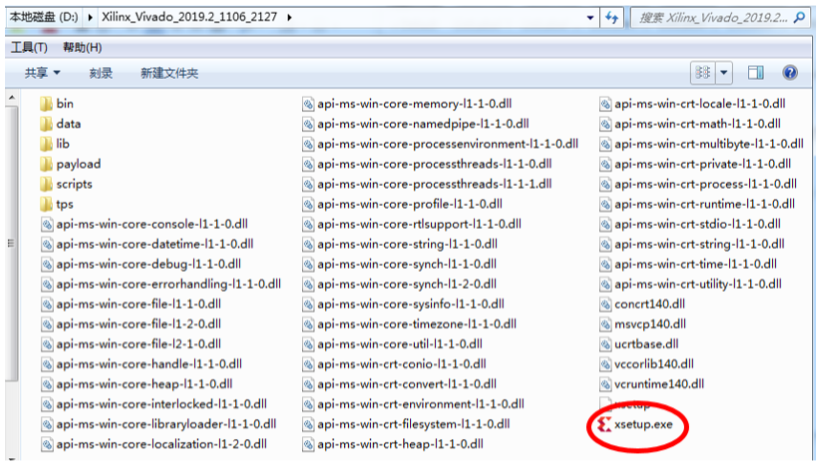Select icon of api-ms-win-core-console-l1-1-0.dll
The image size is (822, 467).
pyautogui.click(x=47, y=224)
